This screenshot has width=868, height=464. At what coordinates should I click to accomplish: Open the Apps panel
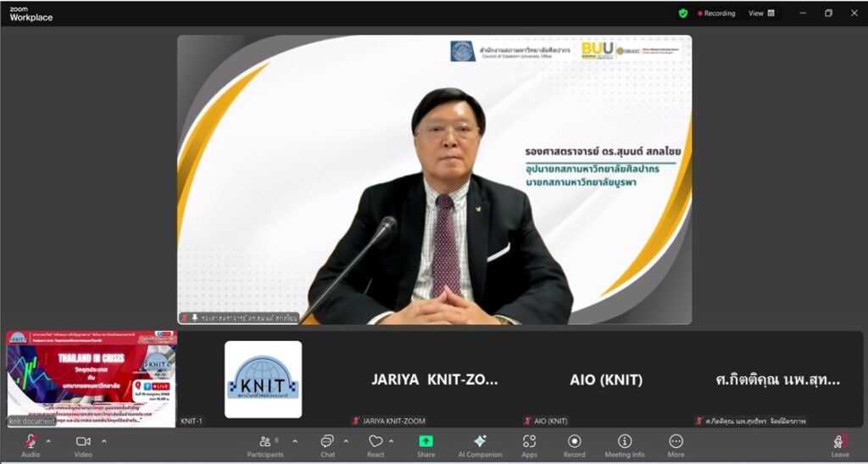[529, 444]
